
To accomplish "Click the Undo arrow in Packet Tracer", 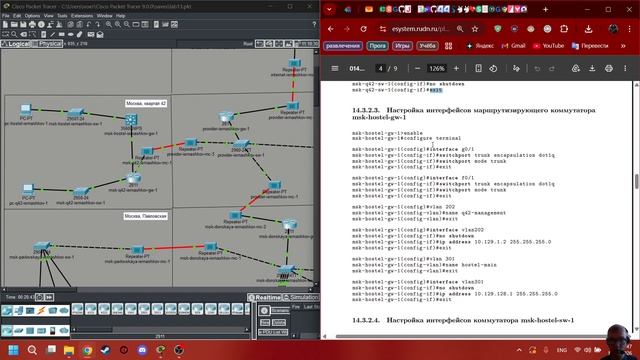I will tap(89, 25).
